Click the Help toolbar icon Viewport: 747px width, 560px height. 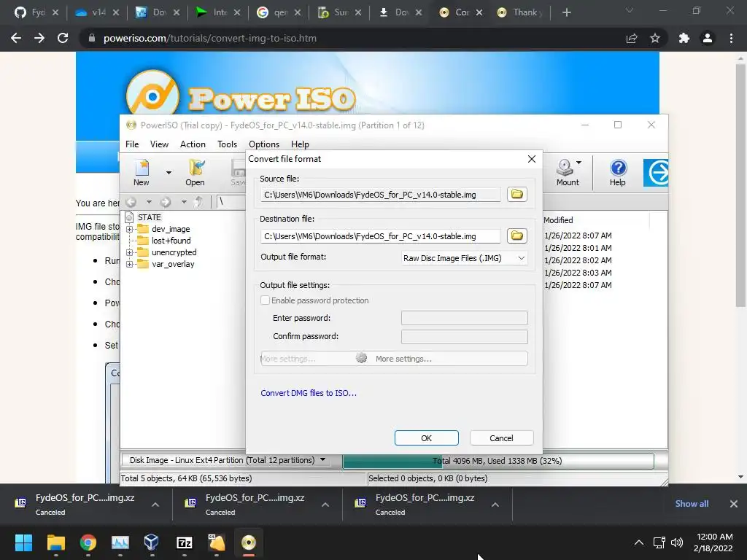pyautogui.click(x=617, y=172)
